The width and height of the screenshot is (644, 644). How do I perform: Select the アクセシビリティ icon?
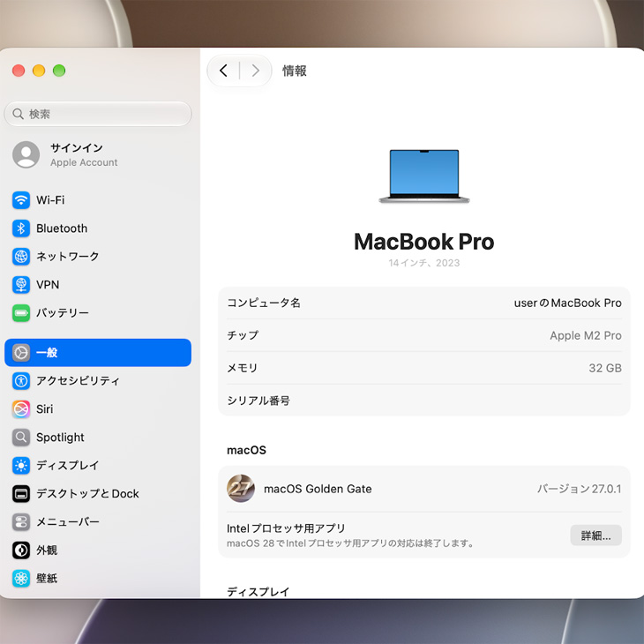click(21, 381)
